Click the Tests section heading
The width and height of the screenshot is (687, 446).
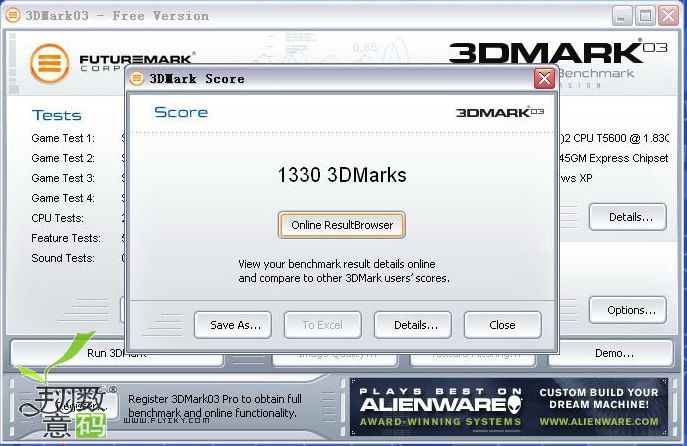(57, 115)
